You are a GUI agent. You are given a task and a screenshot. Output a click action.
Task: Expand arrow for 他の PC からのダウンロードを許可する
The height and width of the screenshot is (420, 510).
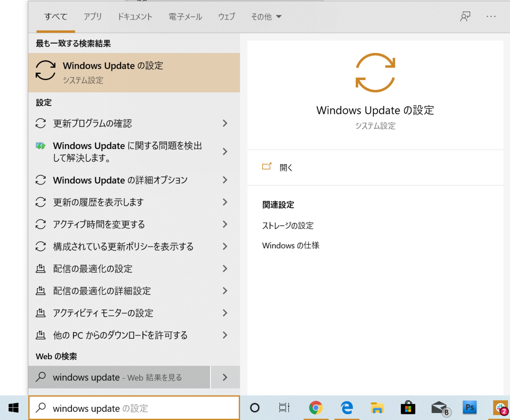point(225,335)
